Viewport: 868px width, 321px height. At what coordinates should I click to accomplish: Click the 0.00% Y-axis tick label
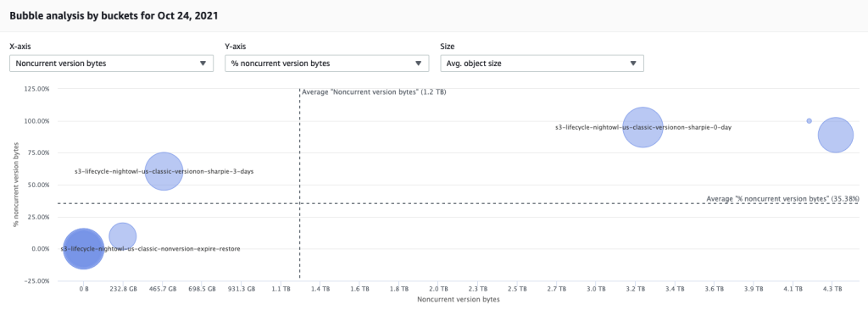tap(41, 248)
